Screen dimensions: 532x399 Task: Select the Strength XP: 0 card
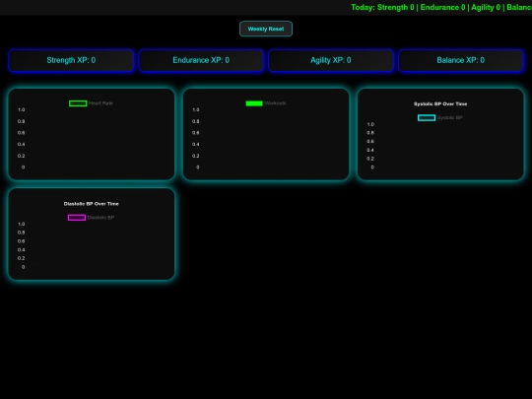tap(71, 60)
